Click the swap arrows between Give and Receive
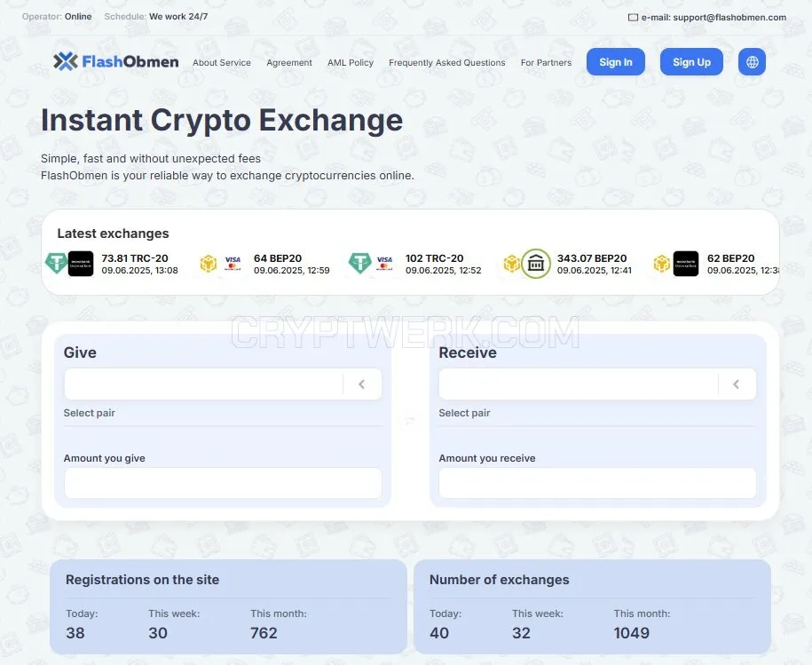The width and height of the screenshot is (812, 665). pyautogui.click(x=410, y=421)
